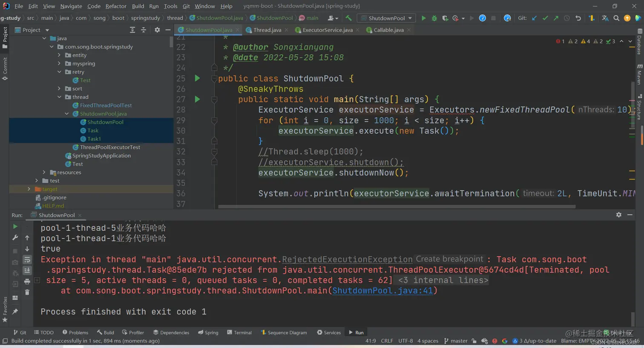Image resolution: width=644 pixels, height=348 pixels.
Task: Open the Services tool window
Action: 329,333
